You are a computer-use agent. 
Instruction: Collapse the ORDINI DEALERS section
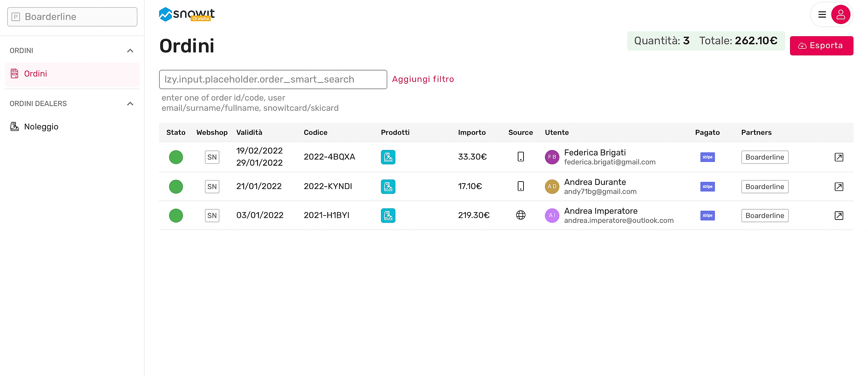(x=130, y=104)
